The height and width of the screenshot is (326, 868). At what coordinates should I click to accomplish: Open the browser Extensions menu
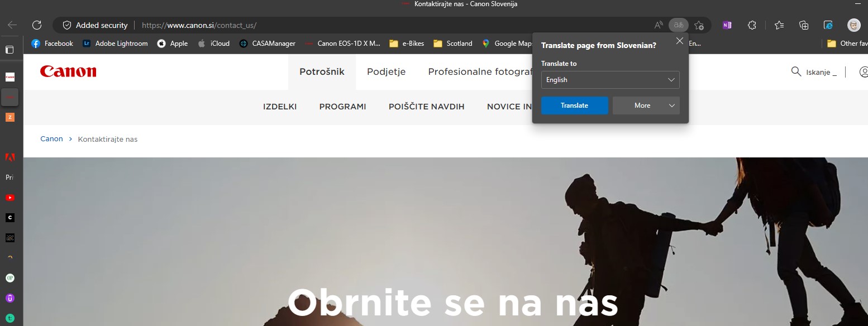(752, 25)
